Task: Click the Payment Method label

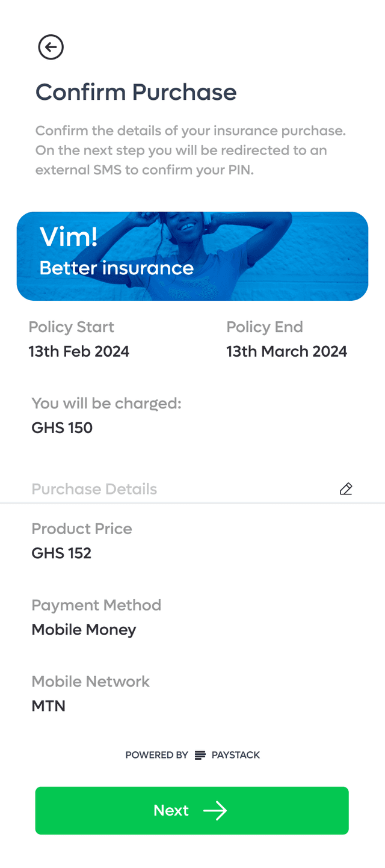Action: click(x=96, y=605)
